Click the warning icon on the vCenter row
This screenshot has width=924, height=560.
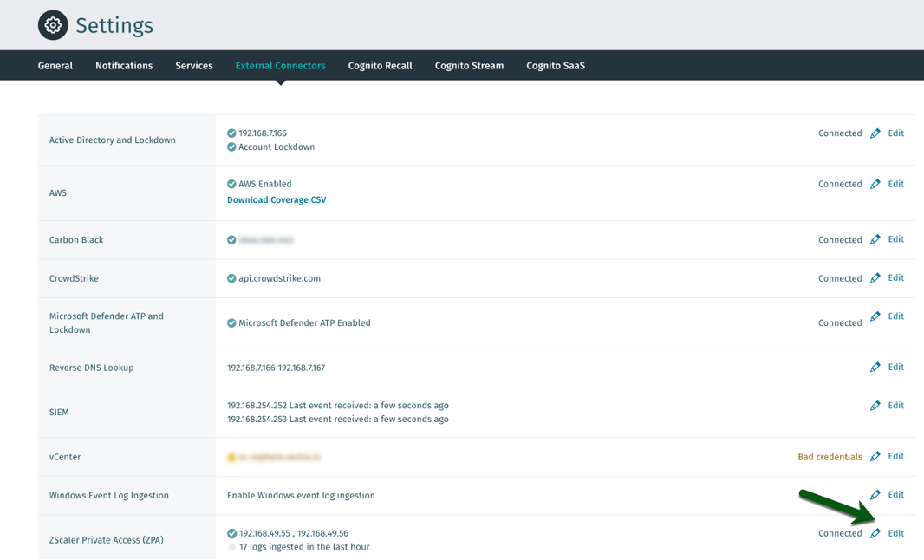pos(231,456)
